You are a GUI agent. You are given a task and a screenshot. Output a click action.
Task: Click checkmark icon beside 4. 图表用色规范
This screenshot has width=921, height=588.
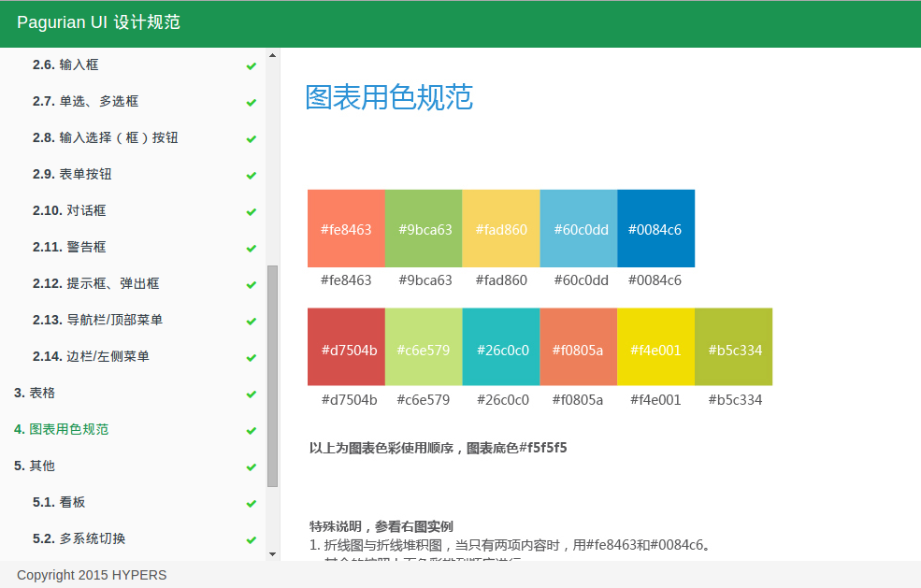tap(252, 430)
